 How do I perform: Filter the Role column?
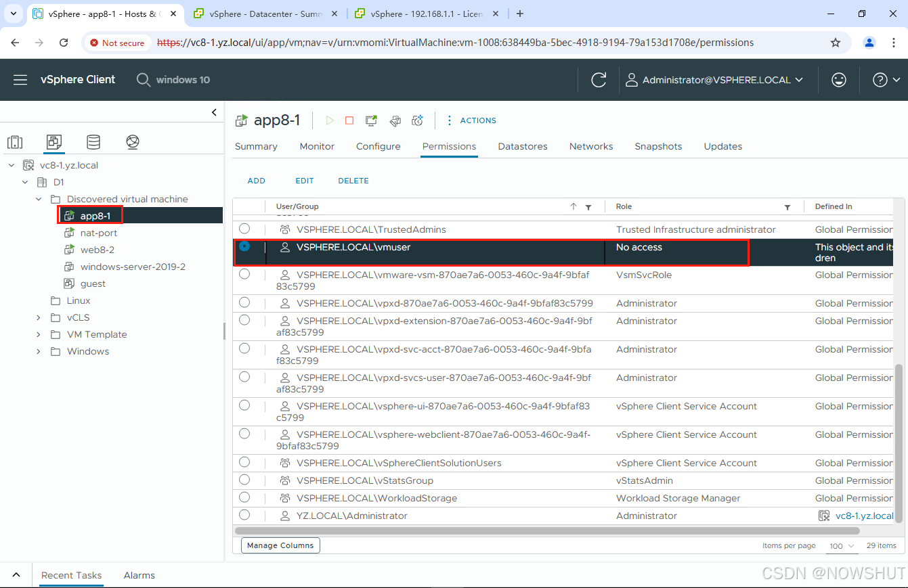coord(787,207)
